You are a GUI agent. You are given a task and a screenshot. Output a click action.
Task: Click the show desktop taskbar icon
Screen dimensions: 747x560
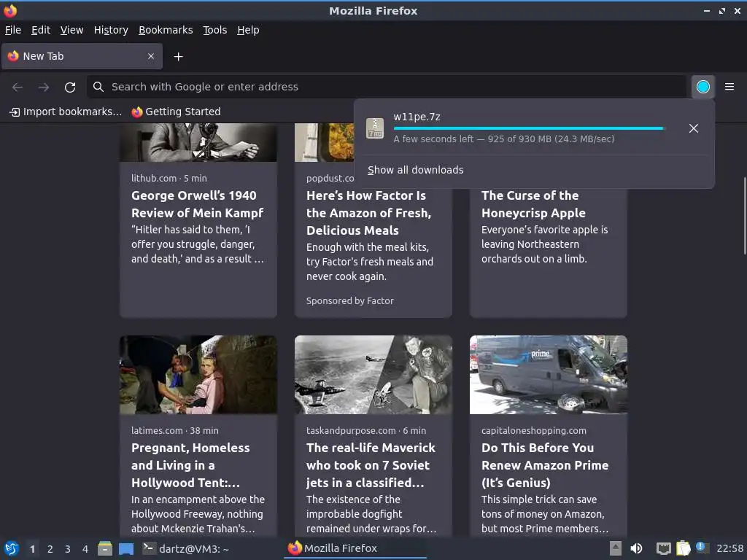pyautogui.click(x=125, y=548)
